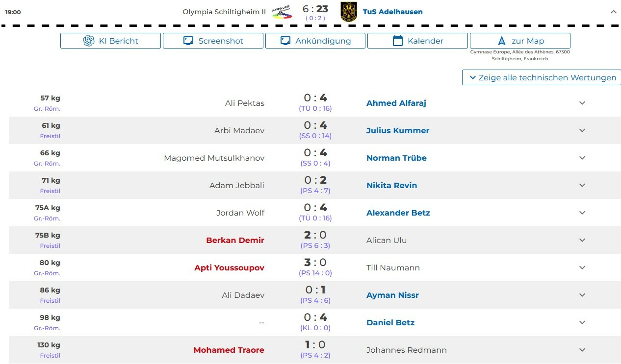Click the 6 : 23 final match score

pos(315,9)
